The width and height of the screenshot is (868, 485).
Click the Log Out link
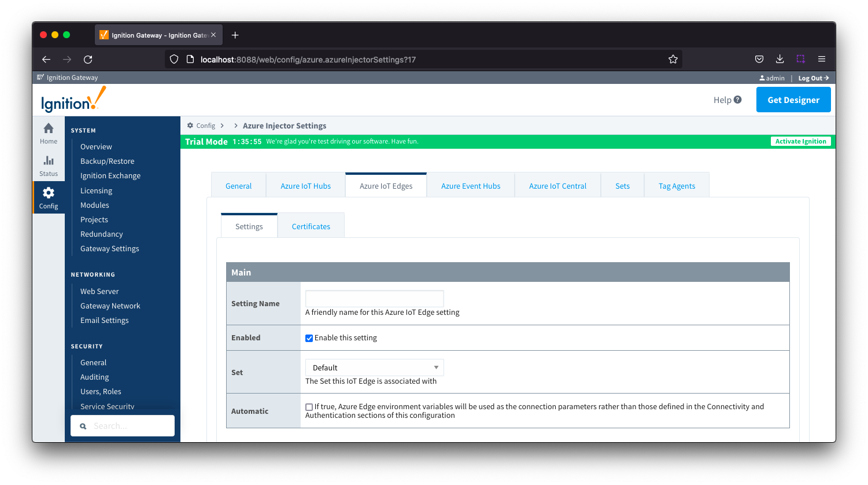[x=813, y=78]
